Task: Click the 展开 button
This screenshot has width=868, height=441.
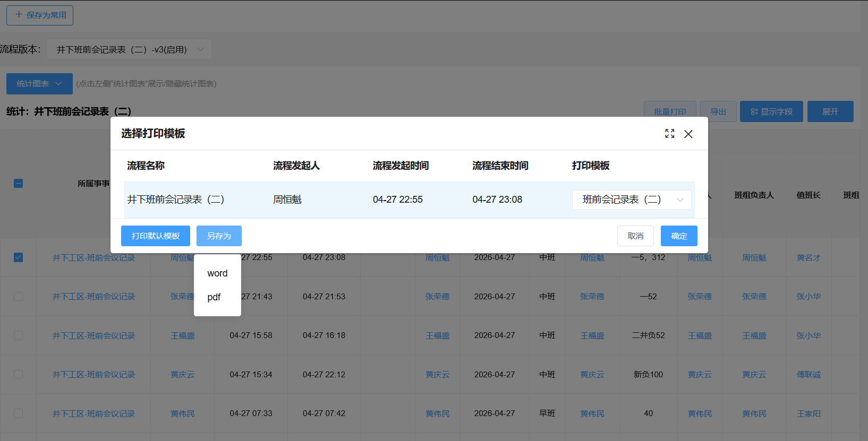Action: [x=830, y=111]
